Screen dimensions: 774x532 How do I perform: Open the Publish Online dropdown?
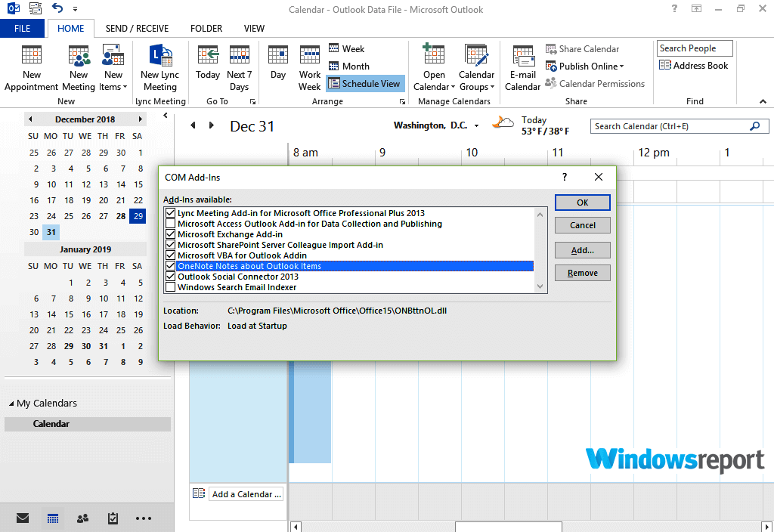pos(585,66)
